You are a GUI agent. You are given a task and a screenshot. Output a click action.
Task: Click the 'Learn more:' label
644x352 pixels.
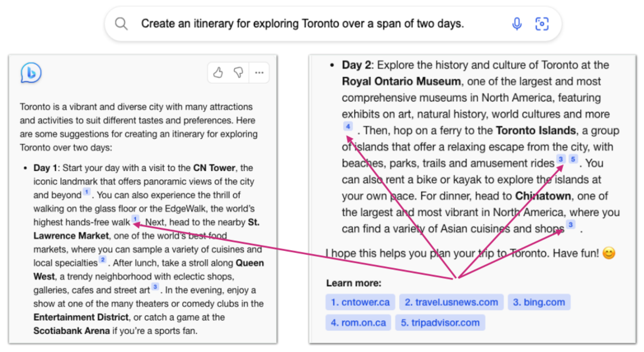point(354,283)
